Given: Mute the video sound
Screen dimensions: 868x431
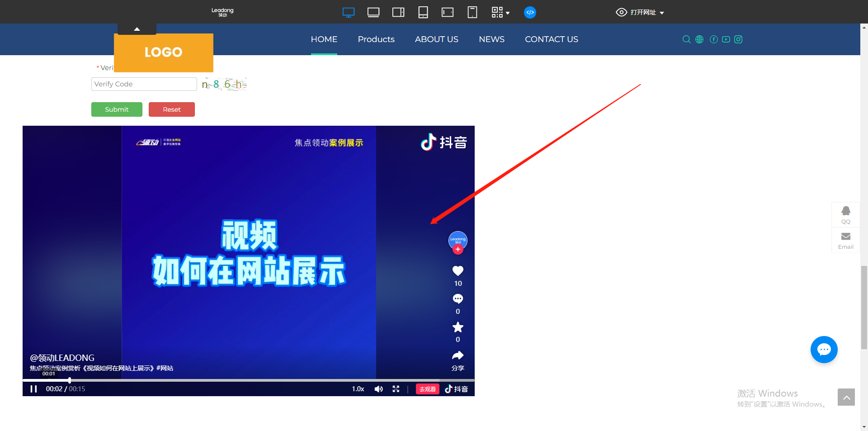Looking at the screenshot, I should click(378, 388).
